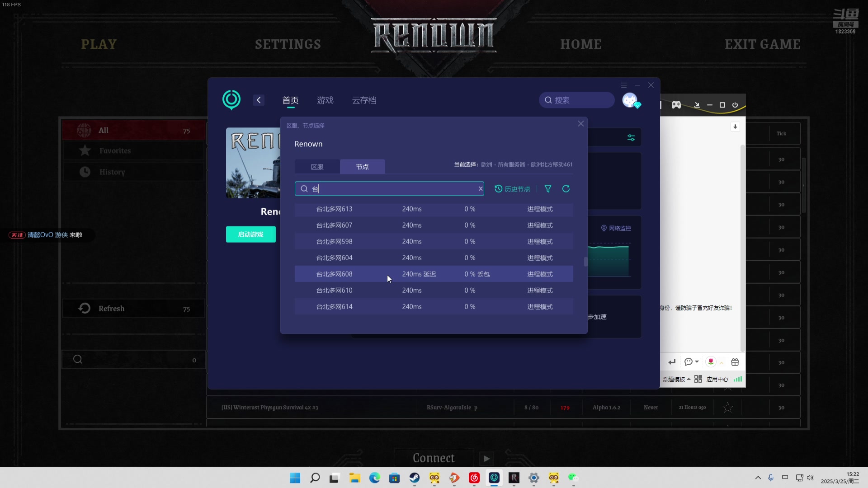
Task: Click the Renown game thumbnail in accelerator
Action: [253, 163]
